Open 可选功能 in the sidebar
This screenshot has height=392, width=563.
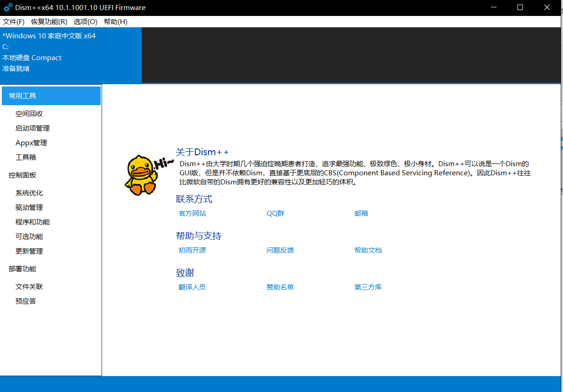[29, 237]
